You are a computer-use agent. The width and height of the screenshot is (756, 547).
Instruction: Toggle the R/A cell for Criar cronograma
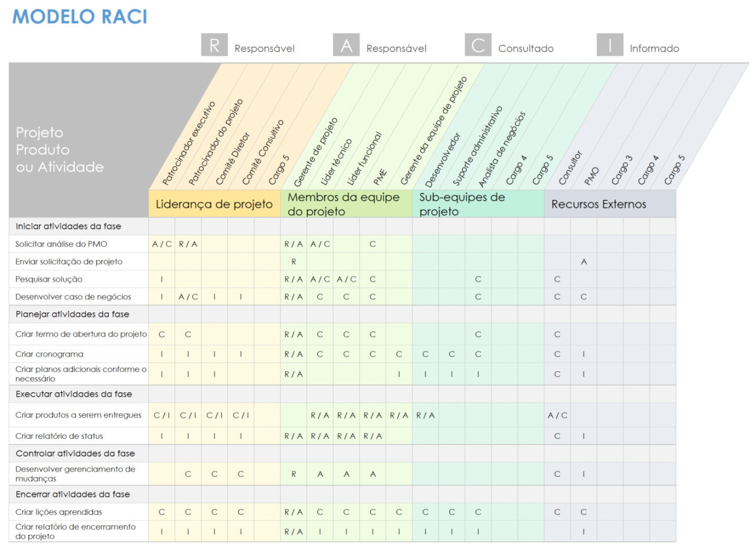(294, 353)
